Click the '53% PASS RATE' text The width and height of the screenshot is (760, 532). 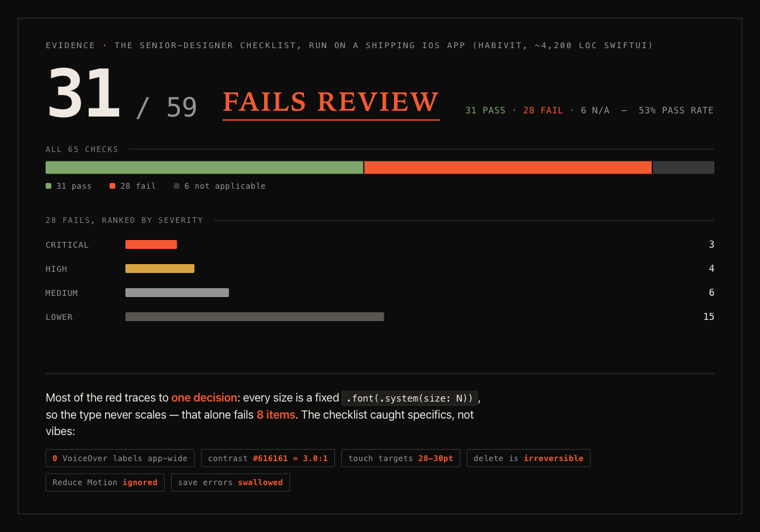[676, 110]
